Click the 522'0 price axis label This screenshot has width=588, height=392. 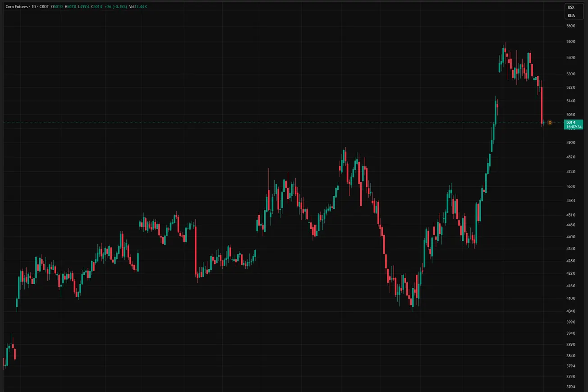click(571, 88)
